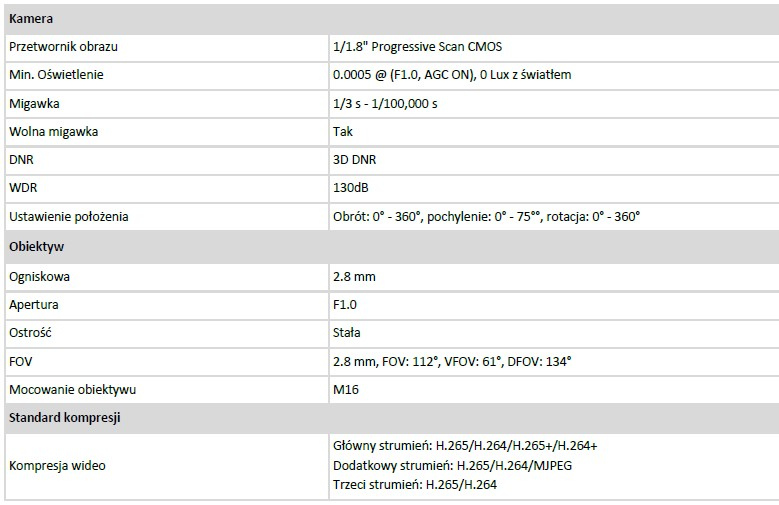
Task: Select the Ogniskowa row label
Action: (39, 276)
